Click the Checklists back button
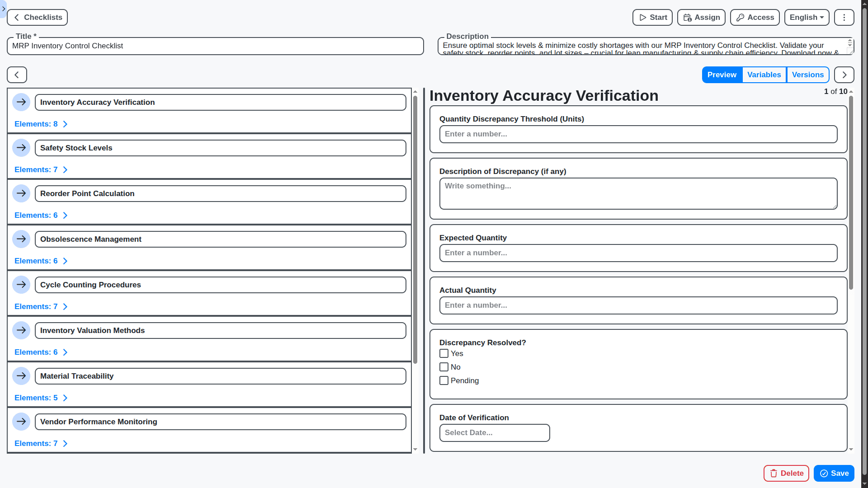Image resolution: width=868 pixels, height=488 pixels. click(x=37, y=17)
